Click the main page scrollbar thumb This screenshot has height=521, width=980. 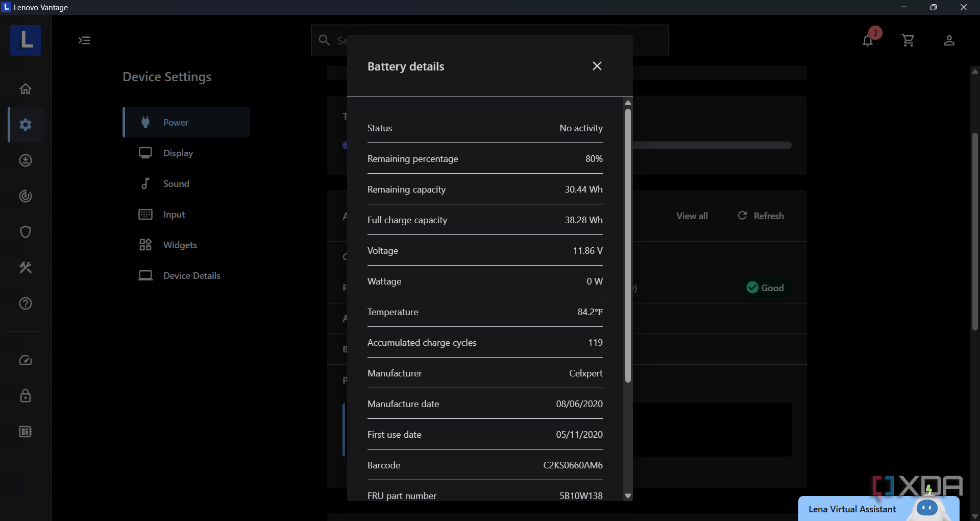[975, 231]
